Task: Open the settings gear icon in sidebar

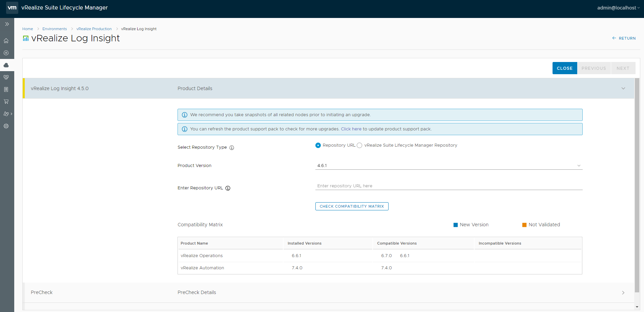Action: coord(6,126)
